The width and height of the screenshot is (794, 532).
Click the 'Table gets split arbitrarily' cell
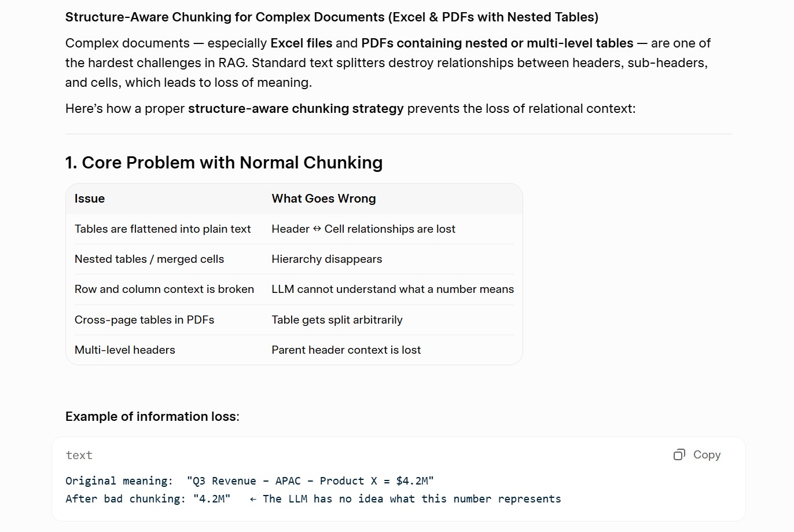tap(337, 320)
